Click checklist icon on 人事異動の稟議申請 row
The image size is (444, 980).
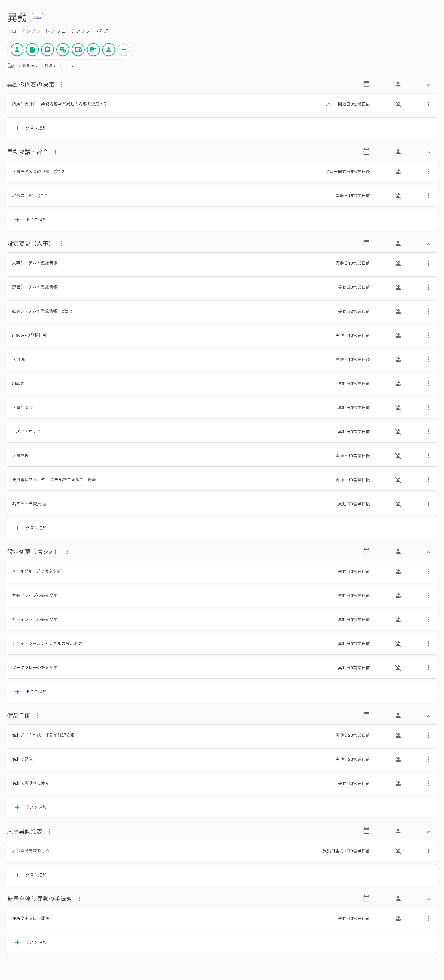click(57, 172)
